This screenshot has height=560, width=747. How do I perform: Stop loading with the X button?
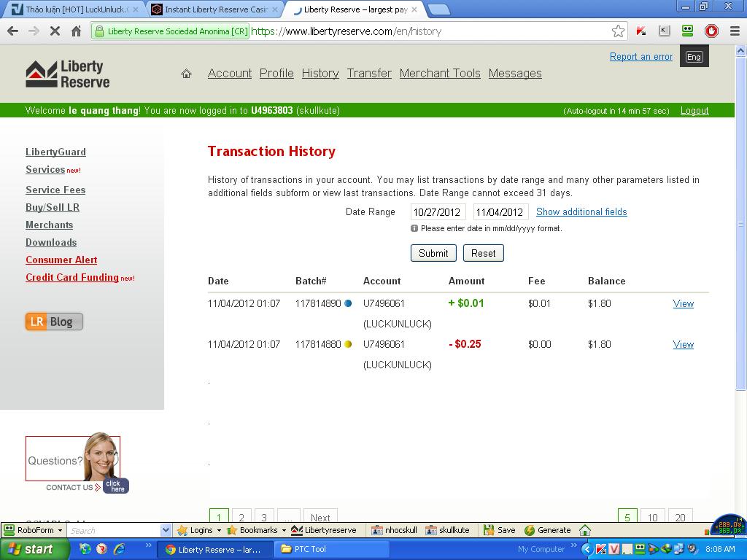(x=55, y=31)
